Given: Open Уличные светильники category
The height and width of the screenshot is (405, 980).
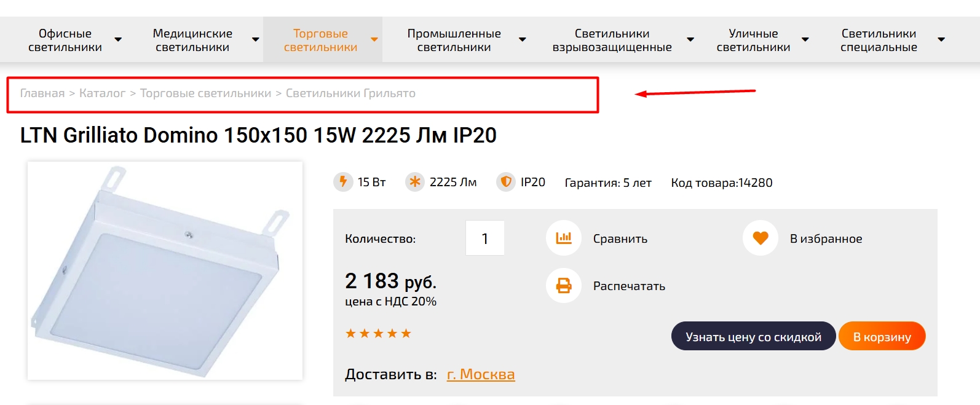Looking at the screenshot, I should [x=753, y=40].
